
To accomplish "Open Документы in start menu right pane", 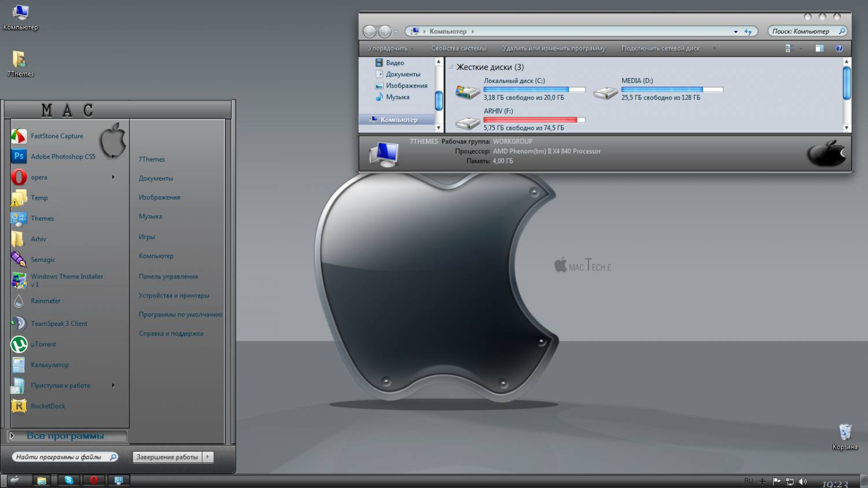I will point(156,178).
